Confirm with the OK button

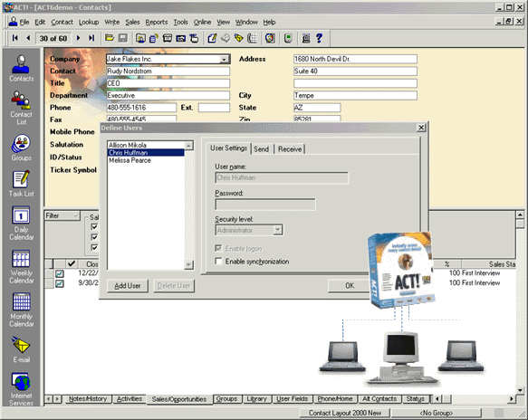[350, 286]
